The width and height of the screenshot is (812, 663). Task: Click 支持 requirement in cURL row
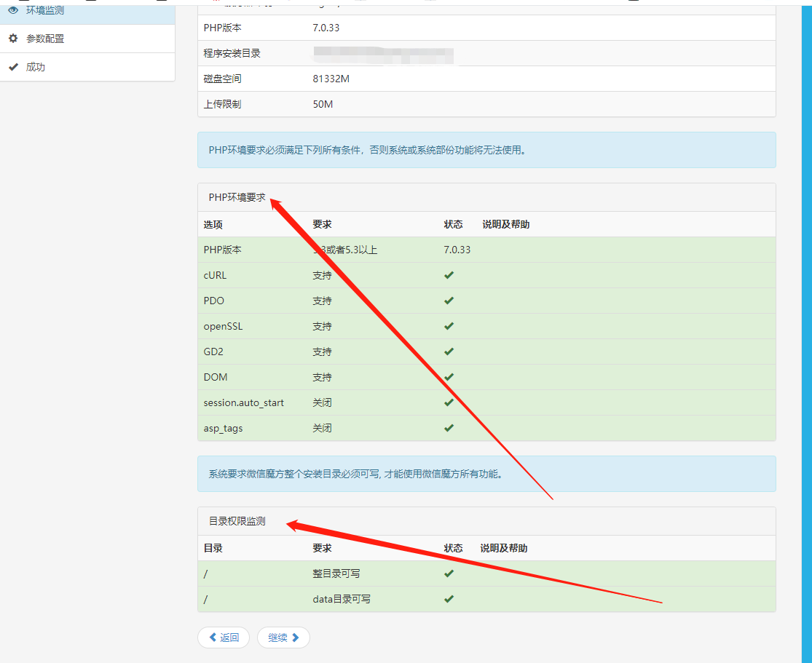click(322, 275)
